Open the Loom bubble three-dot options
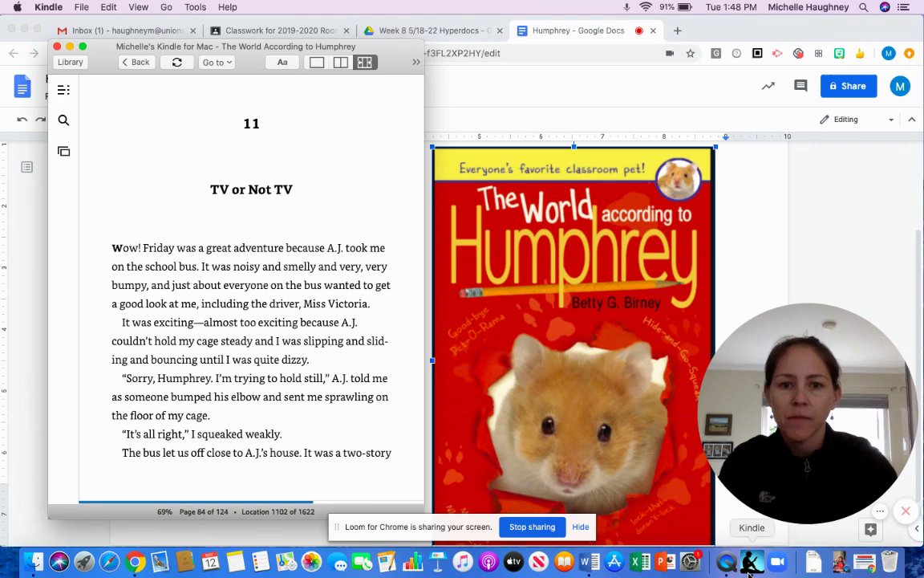The image size is (924, 578). tap(880, 511)
